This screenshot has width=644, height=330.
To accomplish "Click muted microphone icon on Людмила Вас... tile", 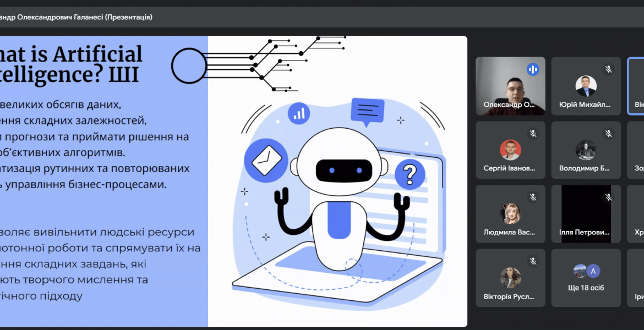I will 533,197.
